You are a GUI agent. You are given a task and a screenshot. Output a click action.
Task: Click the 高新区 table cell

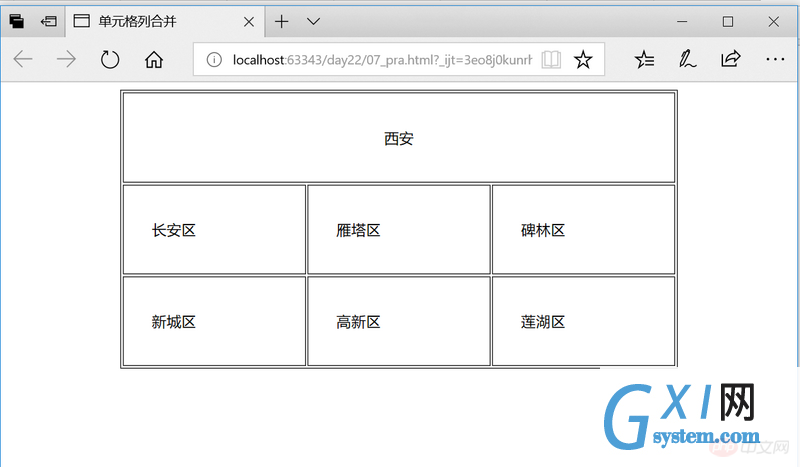tap(399, 322)
